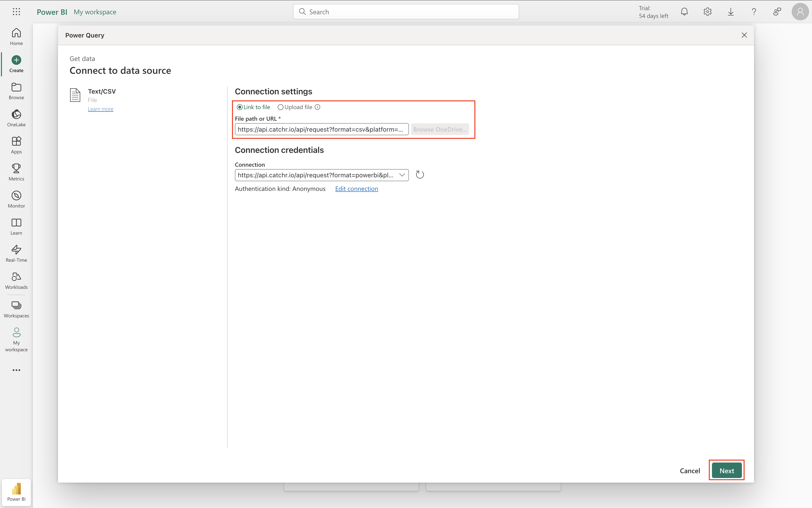
Task: Open Apps in the sidebar
Action: 16,145
